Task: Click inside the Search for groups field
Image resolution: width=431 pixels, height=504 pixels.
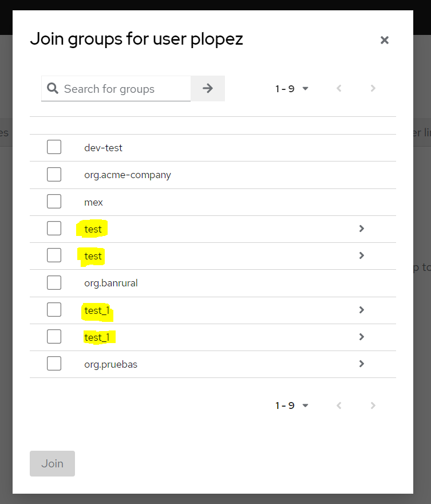Action: coord(120,89)
